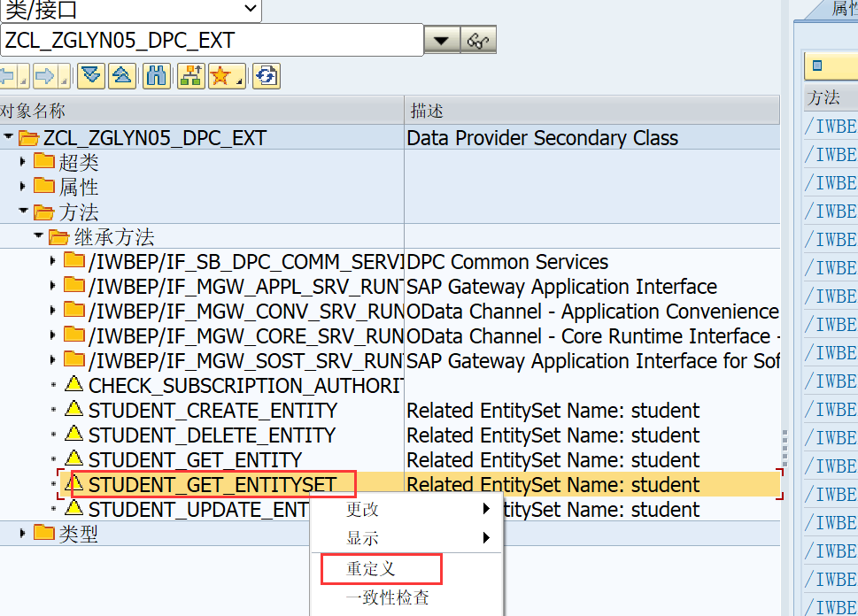
Task: Click the /IWBEP/IF_MGW_SOST_SRV_RUNT folder icon
Action: (x=73, y=358)
